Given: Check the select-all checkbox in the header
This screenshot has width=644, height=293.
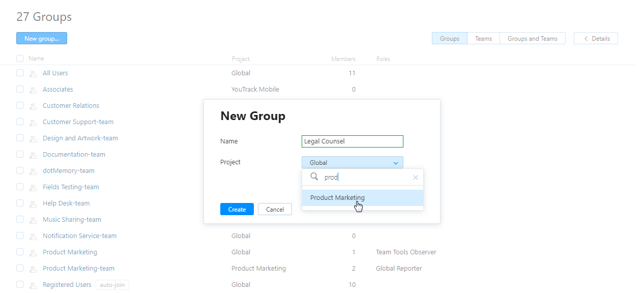Looking at the screenshot, I should [20, 58].
